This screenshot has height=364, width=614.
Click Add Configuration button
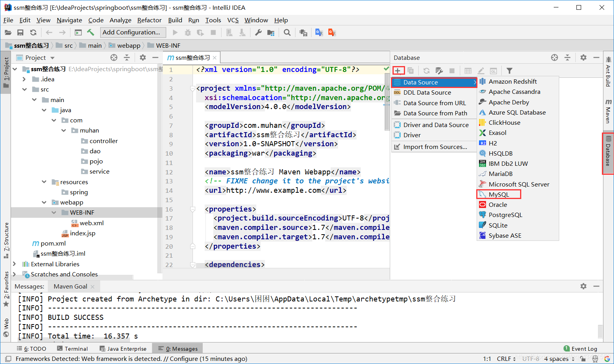[133, 32]
